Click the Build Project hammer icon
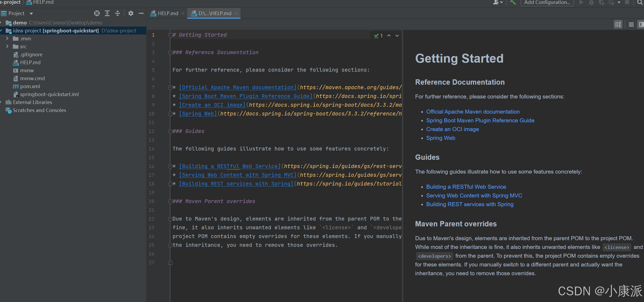 point(513,2)
